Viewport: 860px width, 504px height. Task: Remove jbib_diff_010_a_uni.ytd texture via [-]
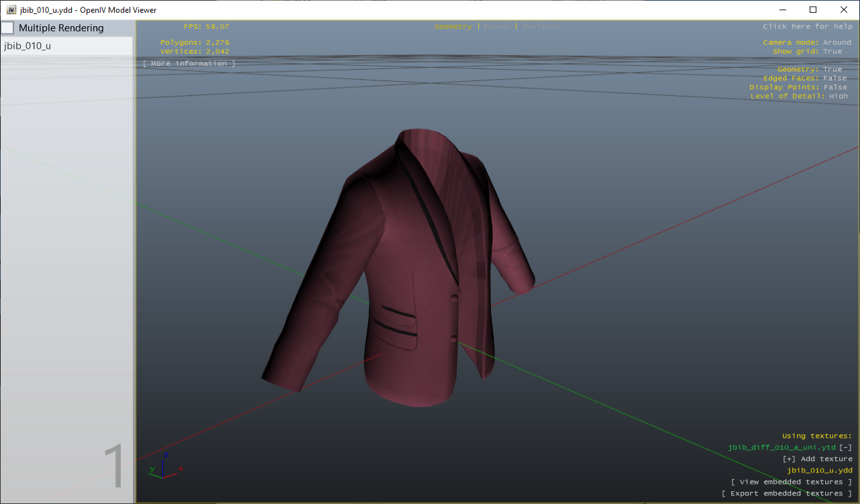tap(845, 447)
